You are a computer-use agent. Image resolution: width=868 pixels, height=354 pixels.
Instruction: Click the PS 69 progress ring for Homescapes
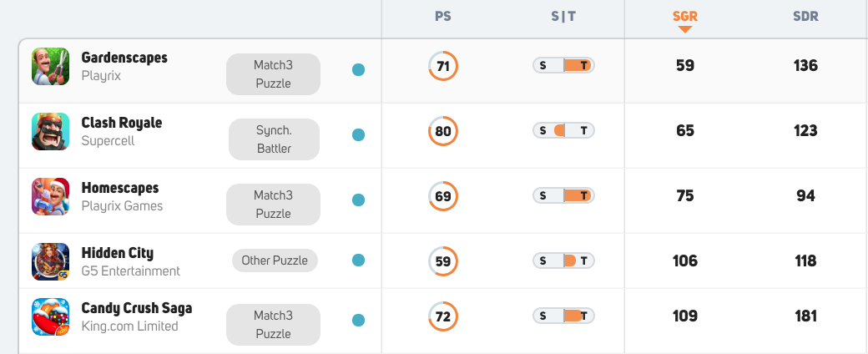coord(443,196)
